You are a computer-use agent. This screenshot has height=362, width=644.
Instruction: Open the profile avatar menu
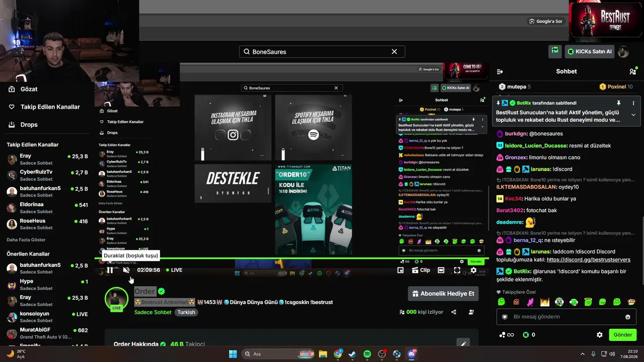coord(623,52)
